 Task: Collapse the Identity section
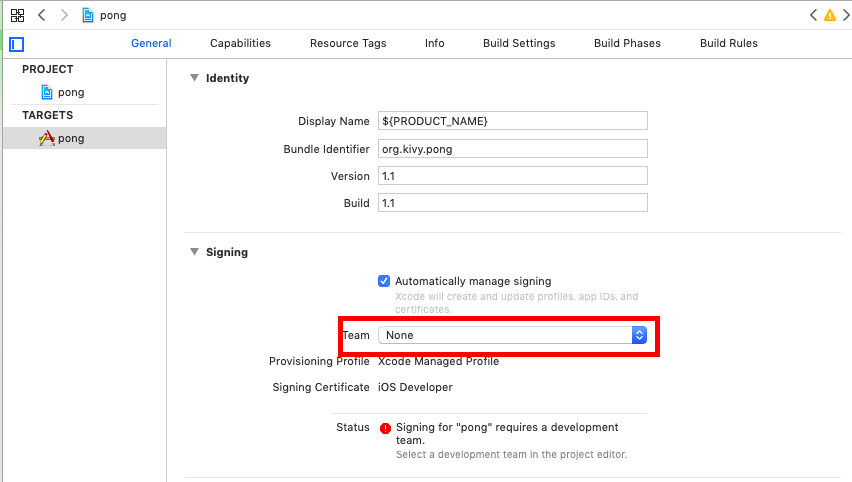194,78
